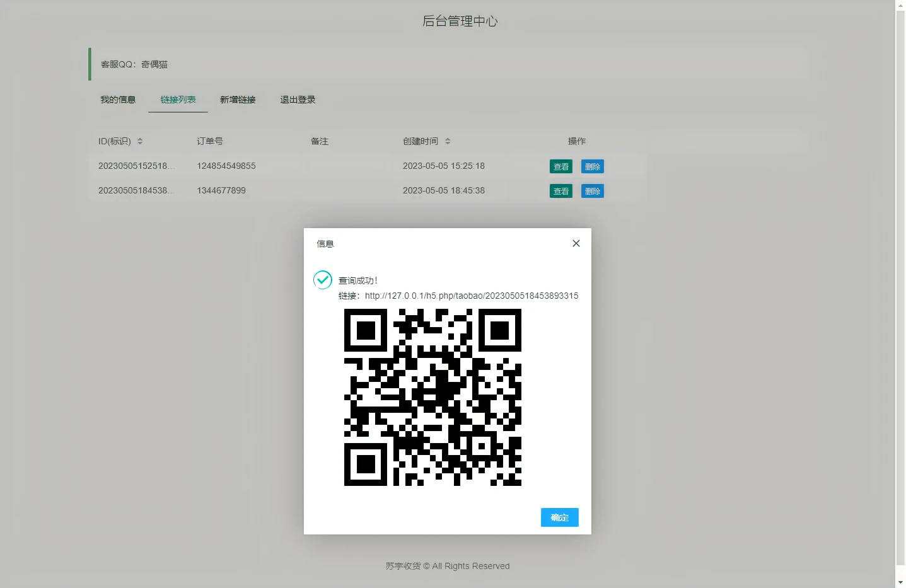Delete the row created at 18:45:38

point(592,191)
